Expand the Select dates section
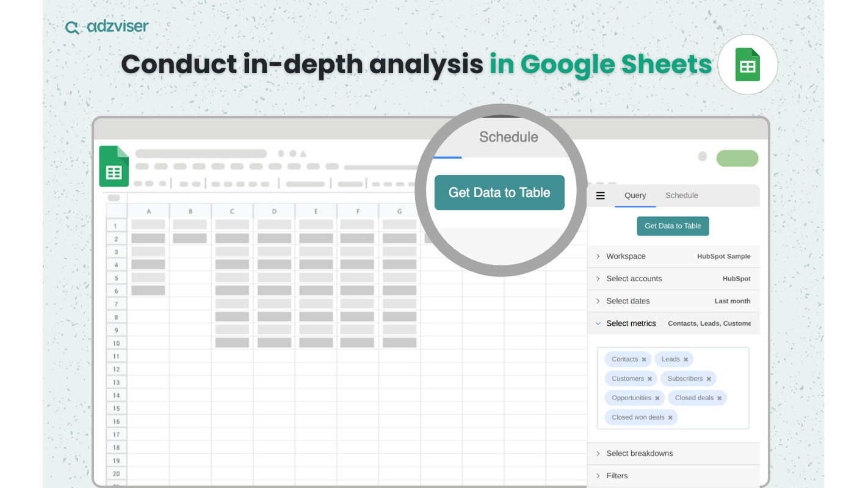Viewport: 868px width, 488px height. [x=673, y=301]
